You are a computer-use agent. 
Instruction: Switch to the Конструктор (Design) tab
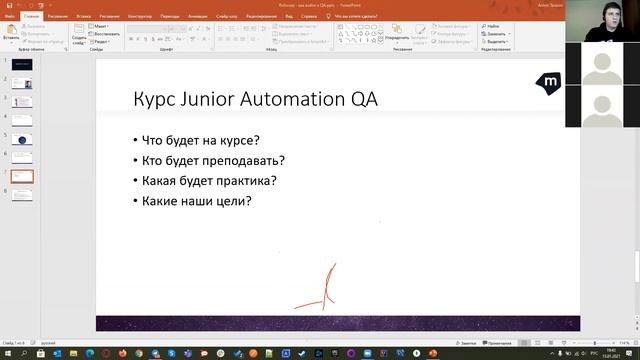tap(140, 16)
